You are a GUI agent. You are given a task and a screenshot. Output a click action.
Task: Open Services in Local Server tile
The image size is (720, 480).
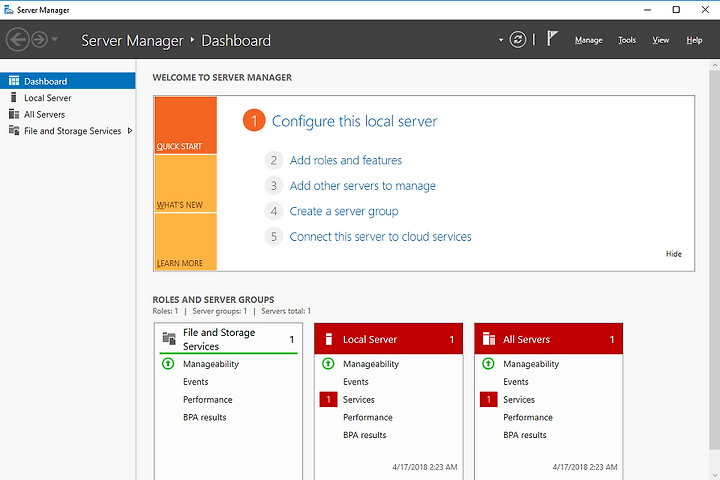click(359, 400)
